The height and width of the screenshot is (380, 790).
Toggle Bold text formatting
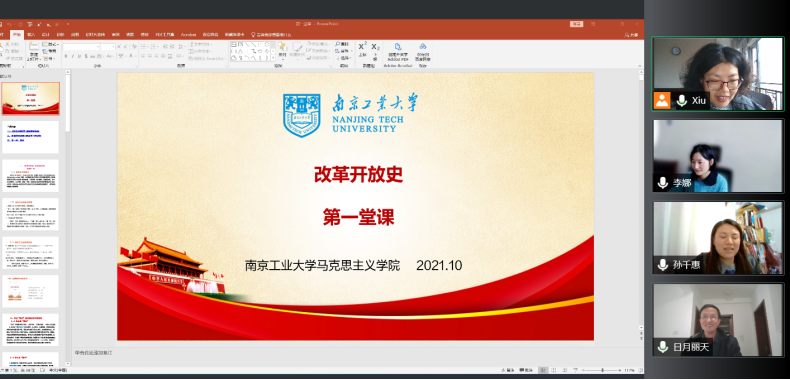click(x=66, y=56)
